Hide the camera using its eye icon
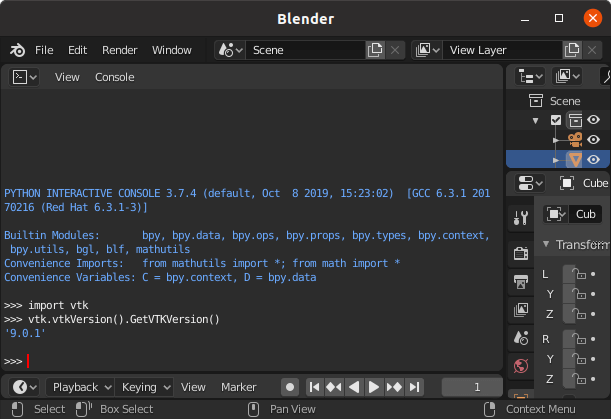The width and height of the screenshot is (611, 419). (593, 140)
